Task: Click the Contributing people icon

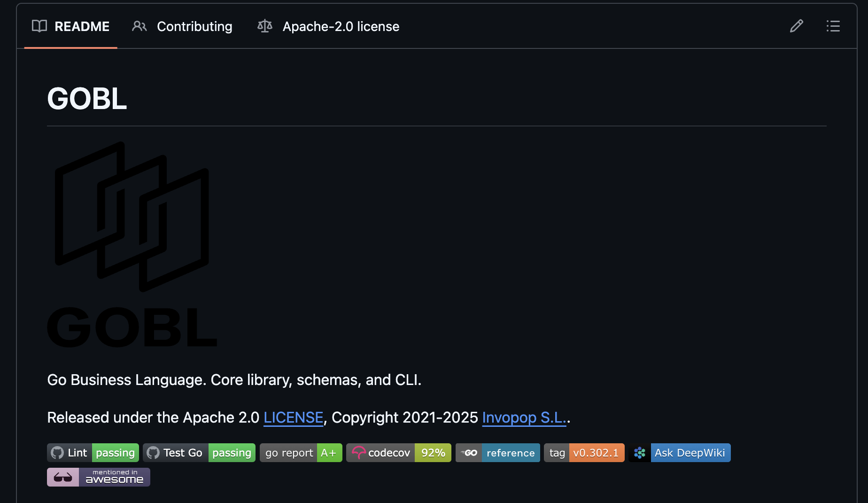Action: [x=139, y=26]
